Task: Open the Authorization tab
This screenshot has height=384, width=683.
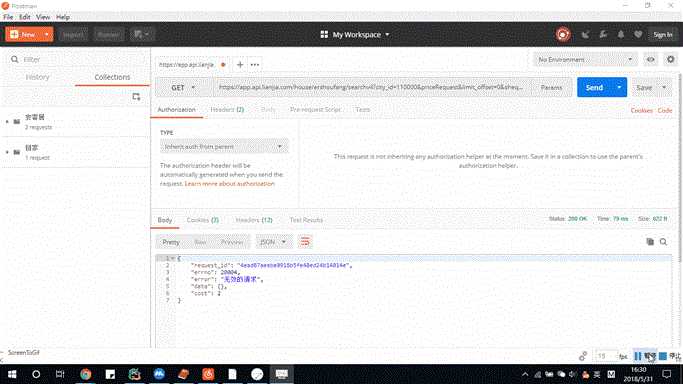Action: coord(176,110)
